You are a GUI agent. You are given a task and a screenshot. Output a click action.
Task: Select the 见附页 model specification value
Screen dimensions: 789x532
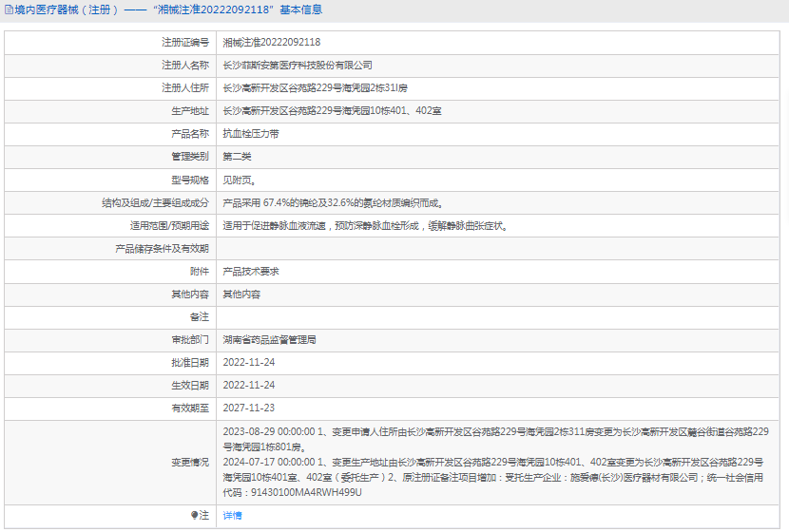pos(240,180)
